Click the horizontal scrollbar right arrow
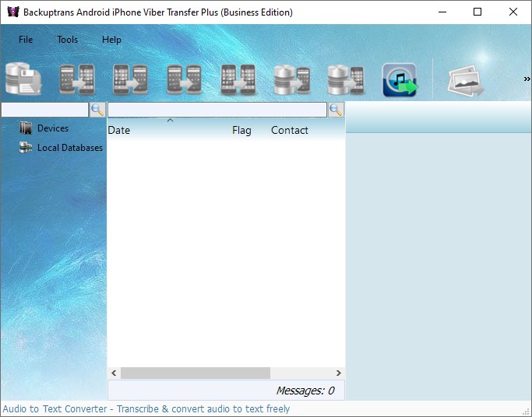532x417 pixels. tap(338, 373)
